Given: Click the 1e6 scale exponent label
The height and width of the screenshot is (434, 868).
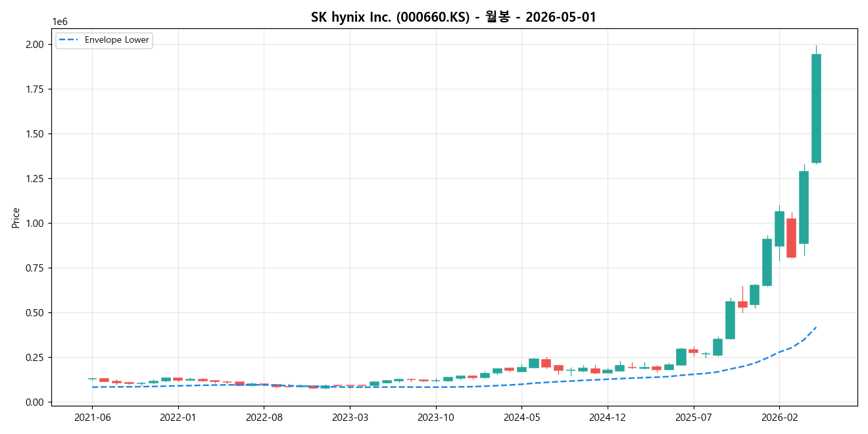Looking at the screenshot, I should 60,22.
